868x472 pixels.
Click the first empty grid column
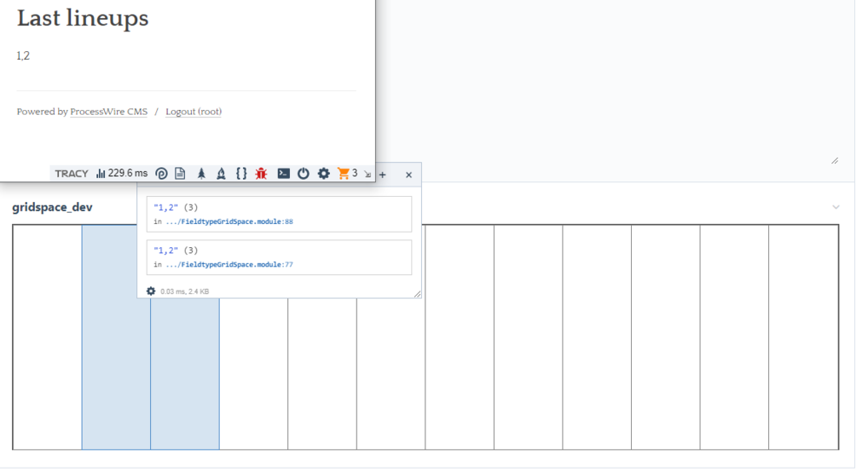point(48,337)
